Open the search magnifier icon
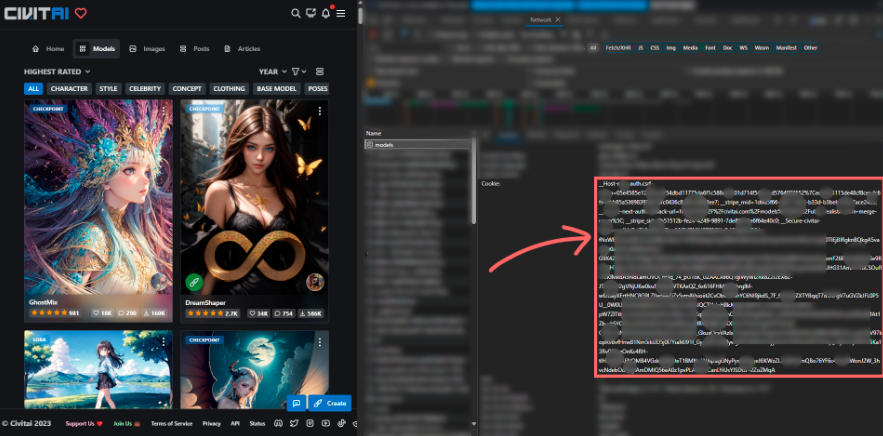Screen dimensions: 883x436 tap(296, 14)
